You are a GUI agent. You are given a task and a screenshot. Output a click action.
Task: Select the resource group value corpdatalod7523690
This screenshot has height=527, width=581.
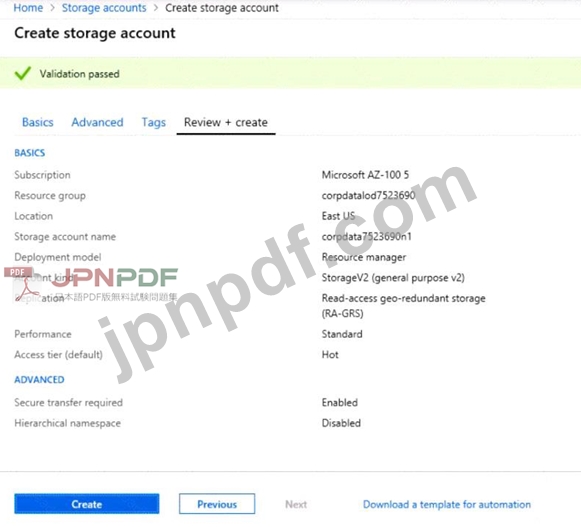368,195
